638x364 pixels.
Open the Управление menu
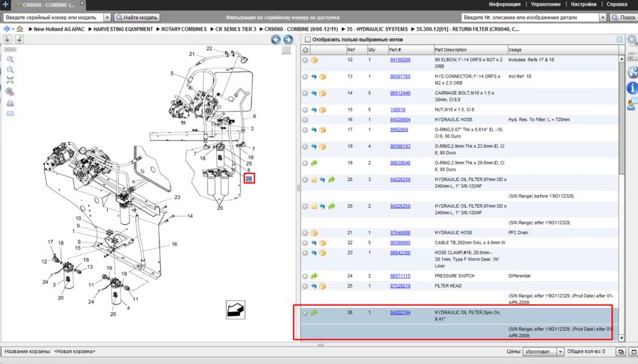coord(545,4)
